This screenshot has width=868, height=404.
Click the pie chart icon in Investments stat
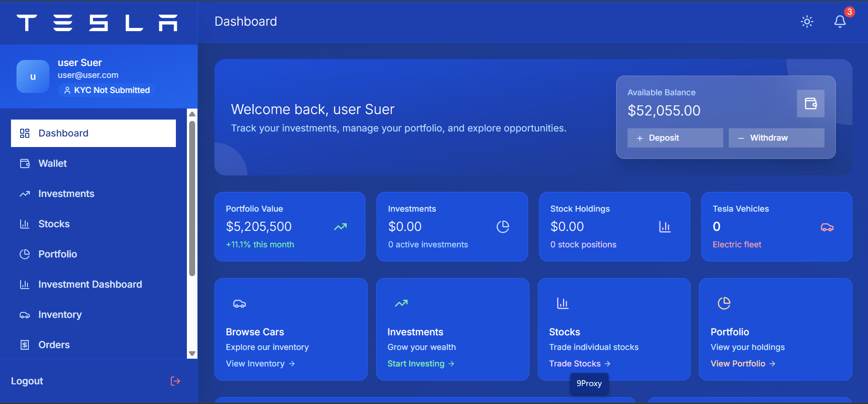pos(503,227)
